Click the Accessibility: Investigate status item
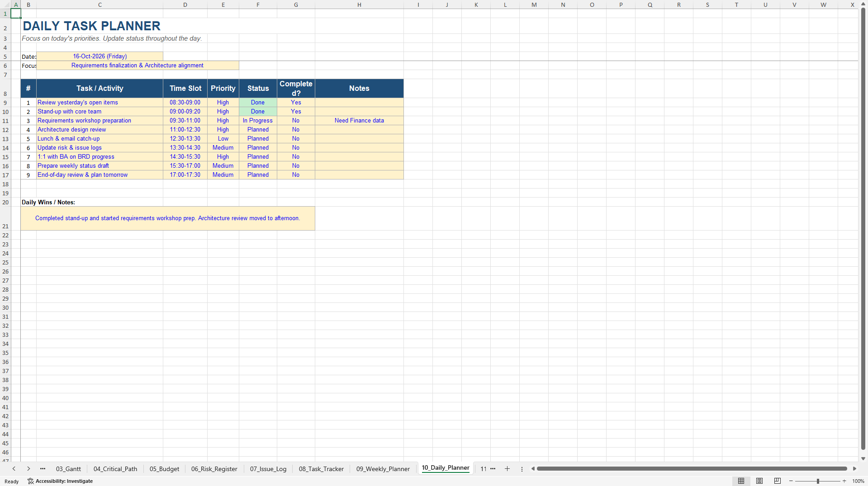 point(60,481)
